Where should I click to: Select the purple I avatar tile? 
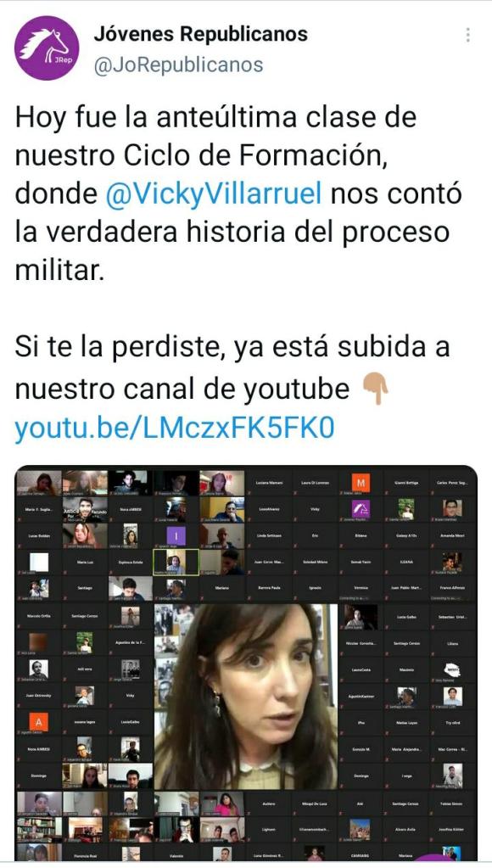coord(176,536)
